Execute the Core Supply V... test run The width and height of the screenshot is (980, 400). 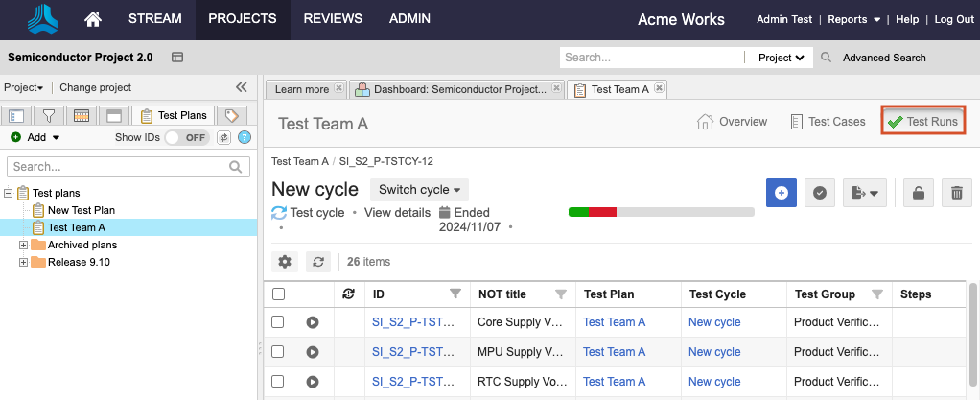pyautogui.click(x=313, y=322)
